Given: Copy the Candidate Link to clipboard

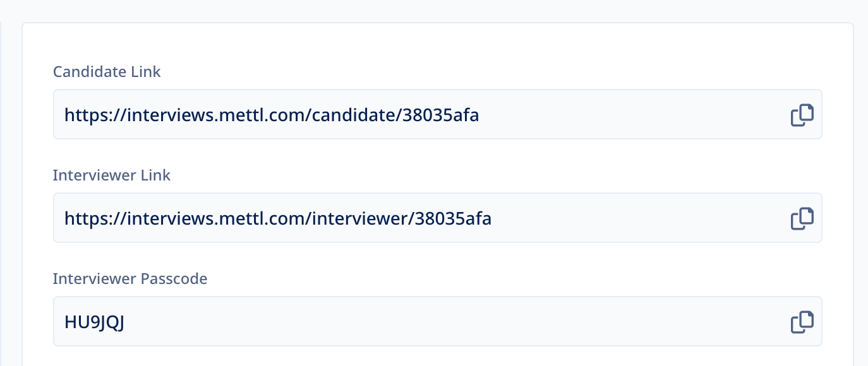Looking at the screenshot, I should pos(802,115).
